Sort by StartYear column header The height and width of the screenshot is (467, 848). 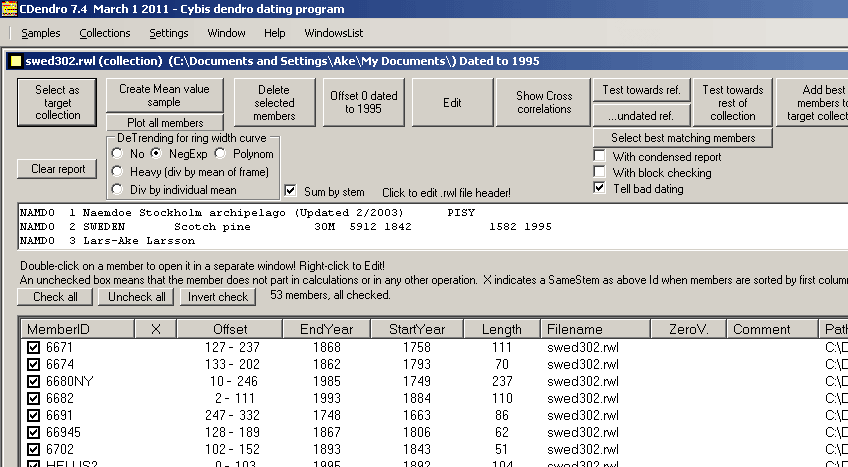(417, 329)
